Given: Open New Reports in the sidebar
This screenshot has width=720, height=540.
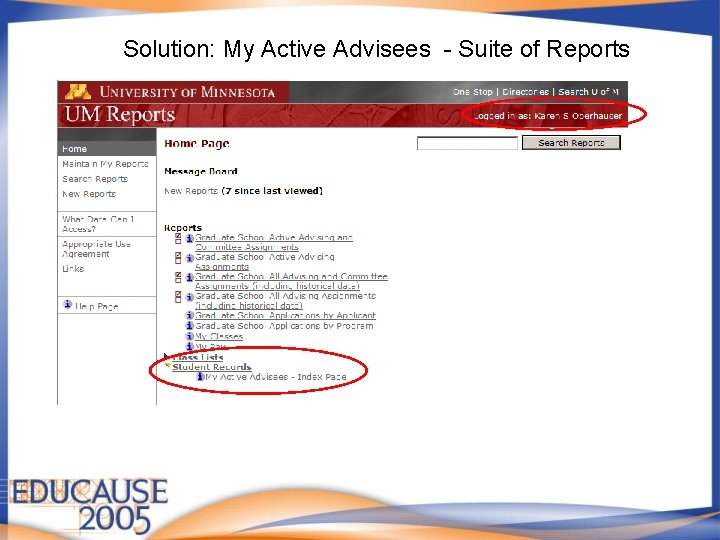Looking at the screenshot, I should pyautogui.click(x=89, y=194).
